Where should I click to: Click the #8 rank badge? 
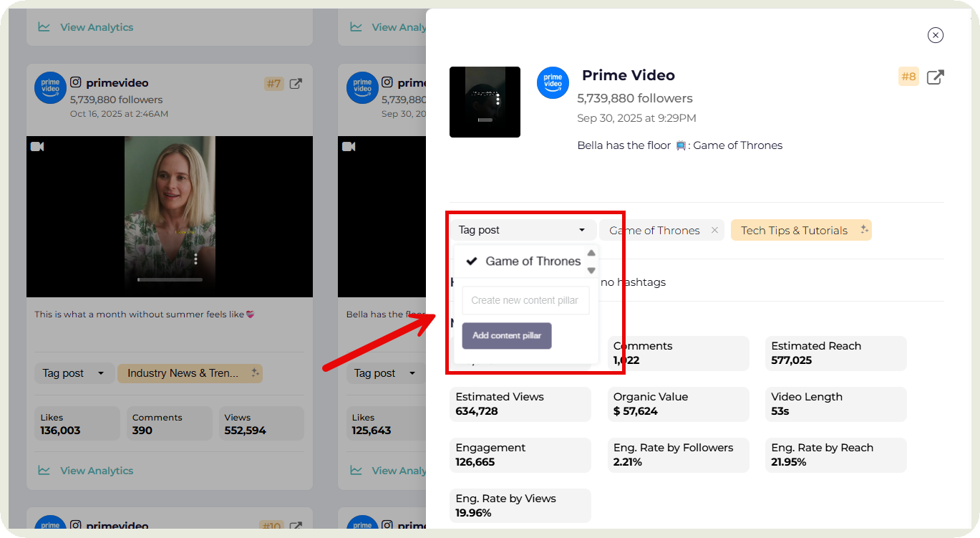pos(908,77)
